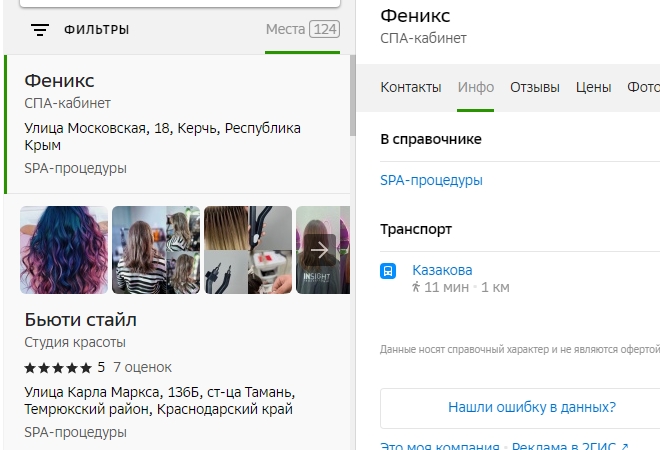Open the second hair salon photo
Image resolution: width=660 pixels, height=450 pixels.
tap(156, 250)
